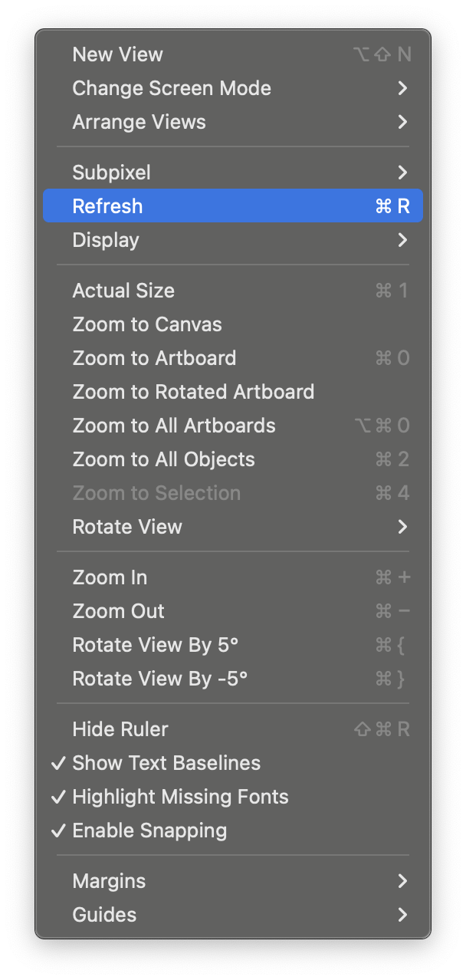Uncheck Highlight Missing Fonts
Screen dimensions: 466x980
[x=180, y=797]
